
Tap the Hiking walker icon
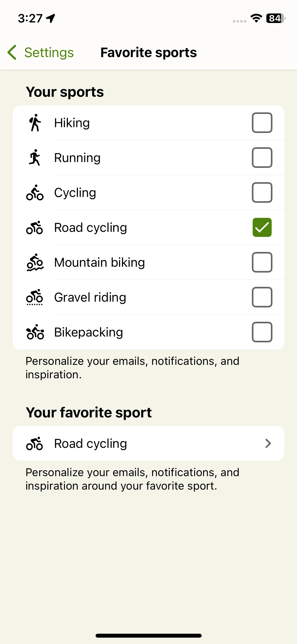click(35, 123)
